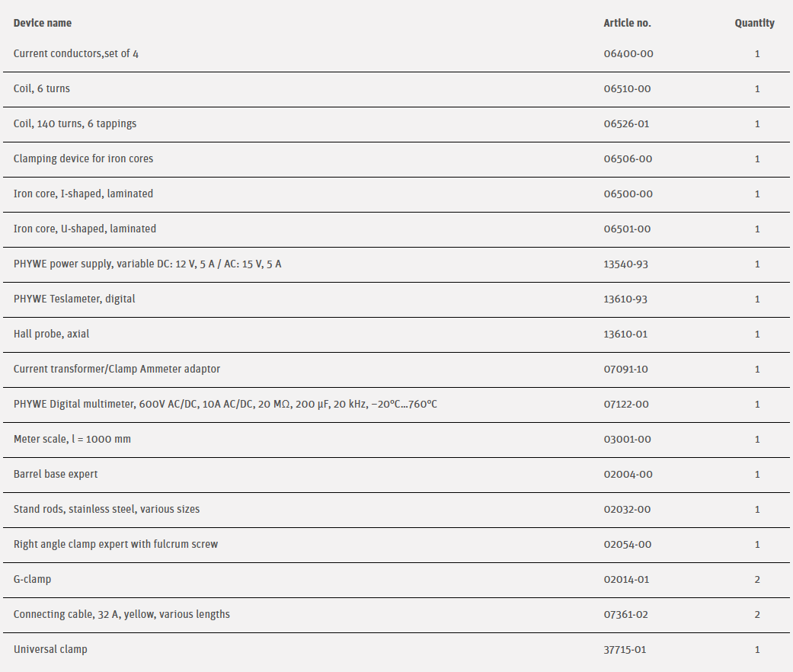Select the Barrel base expert row
Image resolution: width=793 pixels, height=672 pixels.
56,475
